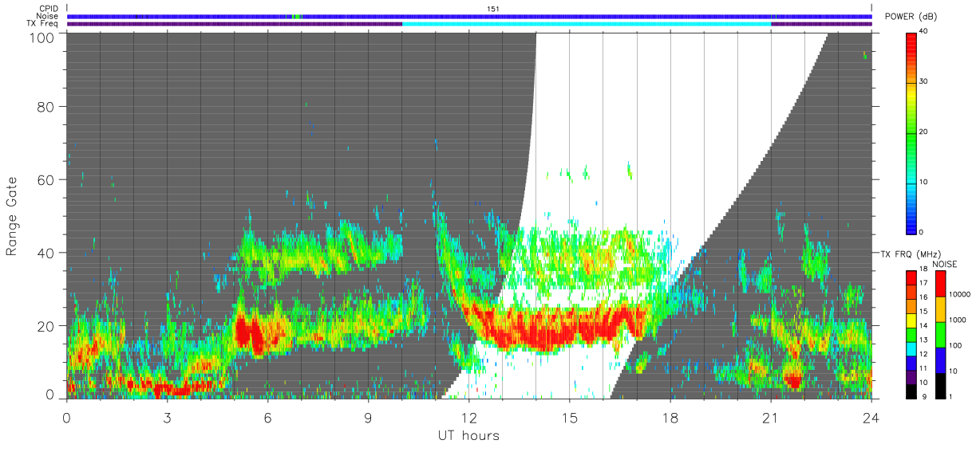Click the x-axis tick label '3'

pyautogui.click(x=167, y=417)
